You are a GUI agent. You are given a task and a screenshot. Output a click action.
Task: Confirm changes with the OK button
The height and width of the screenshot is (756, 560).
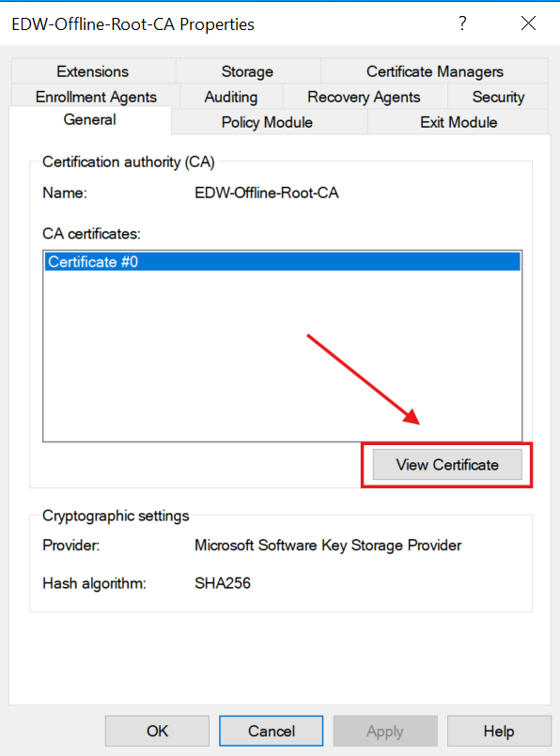coord(156,731)
